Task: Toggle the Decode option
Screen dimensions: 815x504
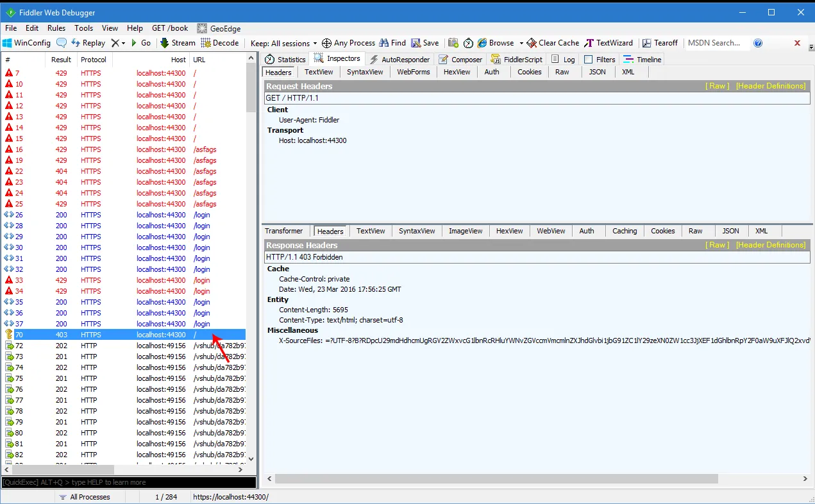Action: [x=220, y=43]
